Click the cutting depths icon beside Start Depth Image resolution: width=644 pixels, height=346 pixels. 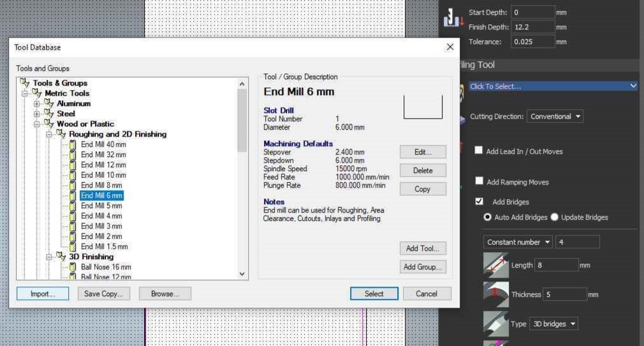click(x=453, y=18)
